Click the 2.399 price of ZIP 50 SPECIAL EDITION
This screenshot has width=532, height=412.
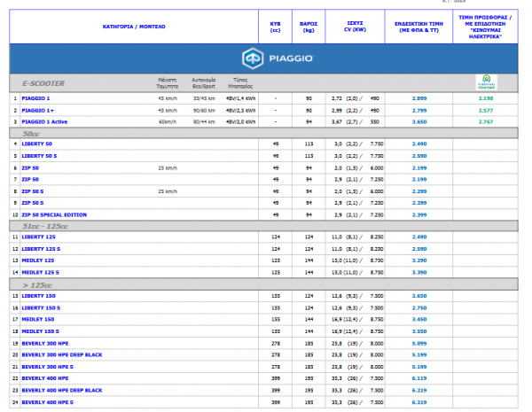tap(419, 215)
